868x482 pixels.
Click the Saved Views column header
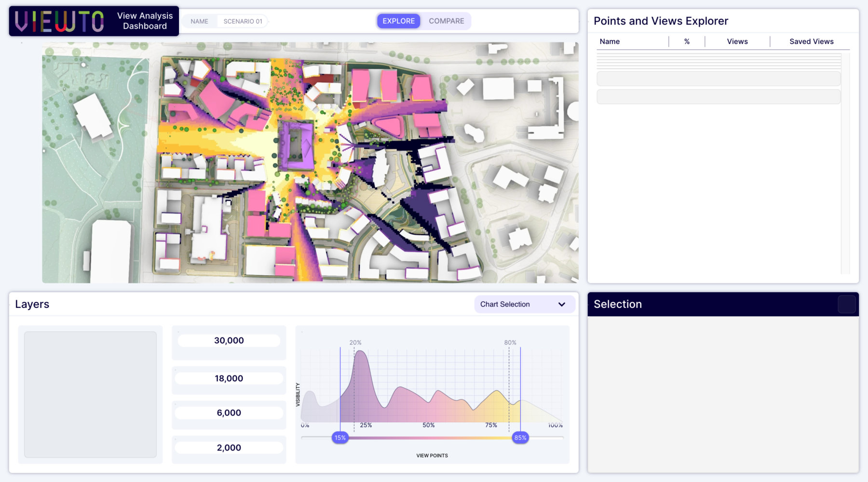point(811,41)
